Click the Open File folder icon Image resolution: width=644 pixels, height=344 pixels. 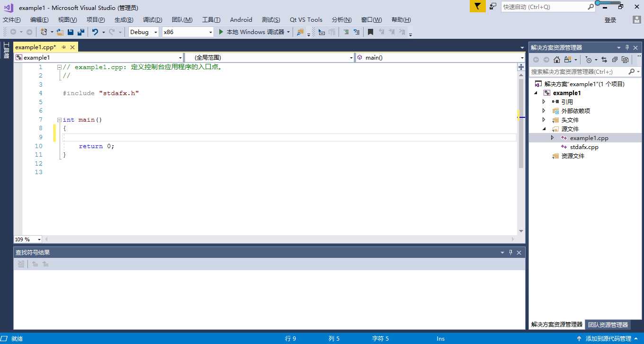pyautogui.click(x=60, y=32)
